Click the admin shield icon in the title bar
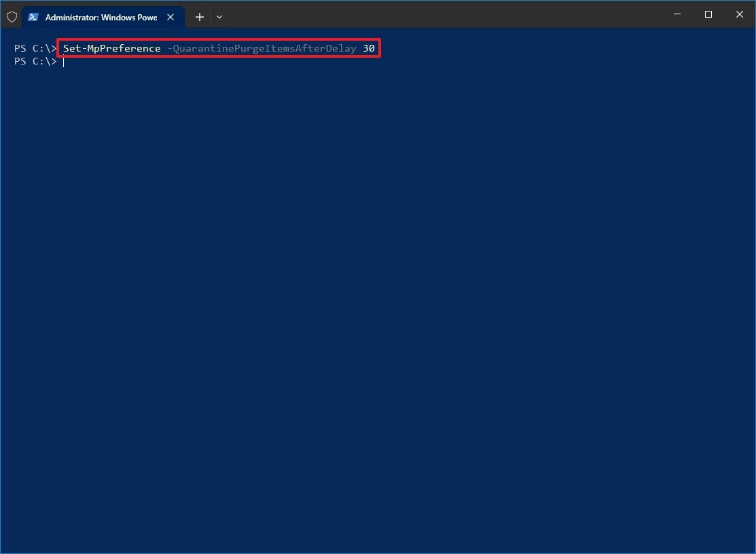This screenshot has width=756, height=554. click(x=12, y=16)
